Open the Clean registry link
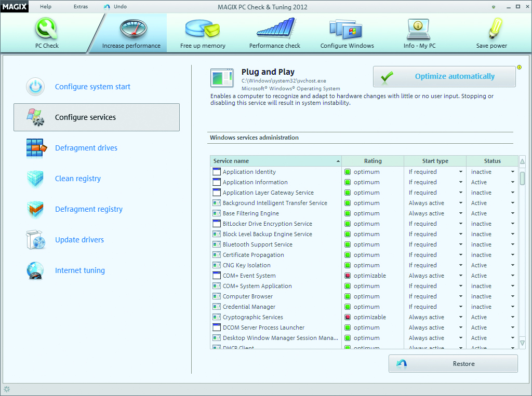 pyautogui.click(x=78, y=179)
